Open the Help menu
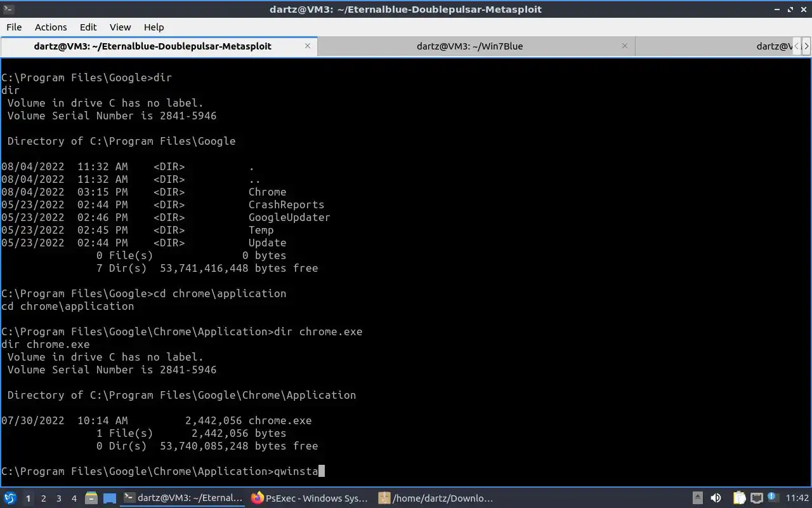This screenshot has width=812, height=508. click(154, 27)
